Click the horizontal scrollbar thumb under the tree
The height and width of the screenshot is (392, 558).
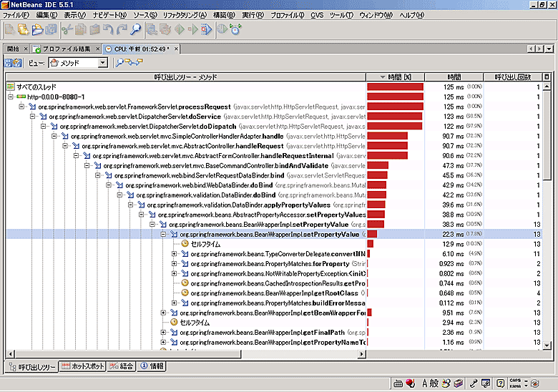[127, 354]
